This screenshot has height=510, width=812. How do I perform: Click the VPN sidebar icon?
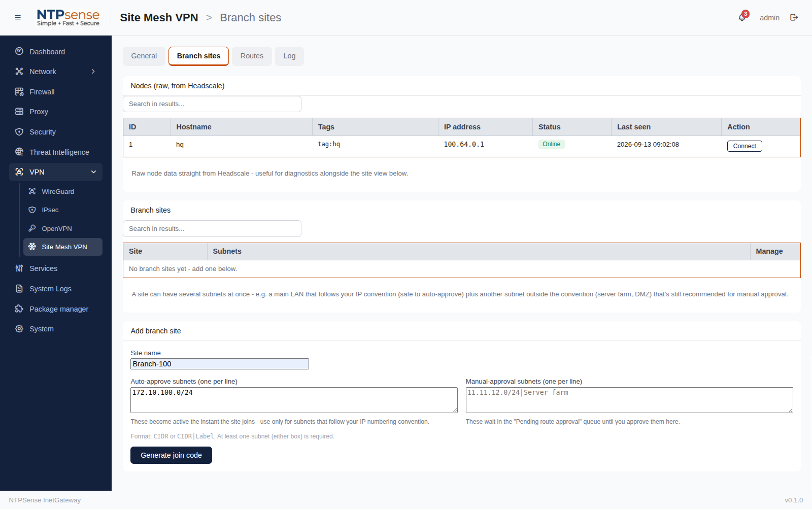tap(19, 172)
